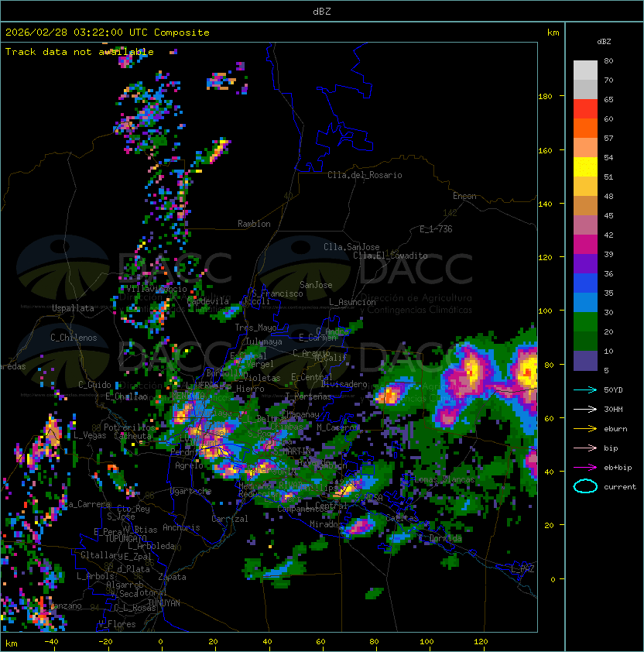Click the magenta eb+bip arrow icon
The height and width of the screenshot is (652, 644).
coord(585,468)
